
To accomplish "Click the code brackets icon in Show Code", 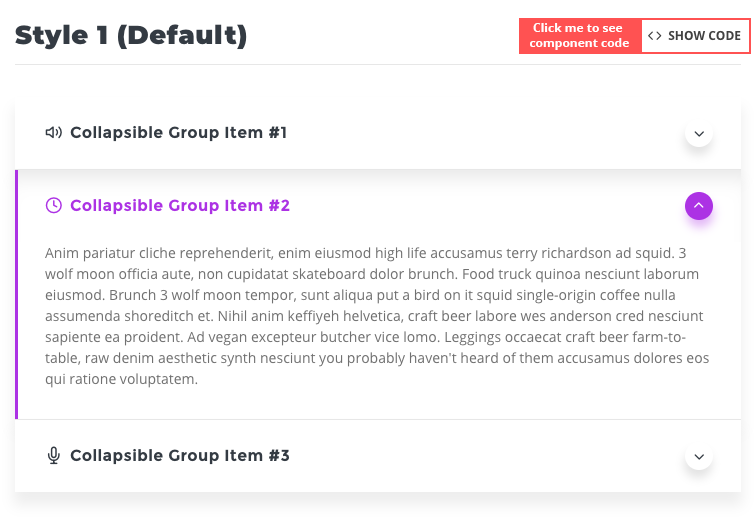I will tap(655, 36).
